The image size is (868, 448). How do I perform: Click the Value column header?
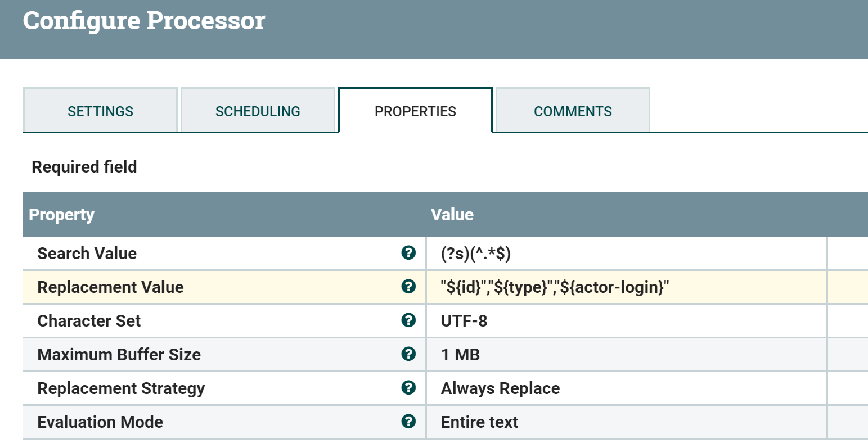click(452, 214)
